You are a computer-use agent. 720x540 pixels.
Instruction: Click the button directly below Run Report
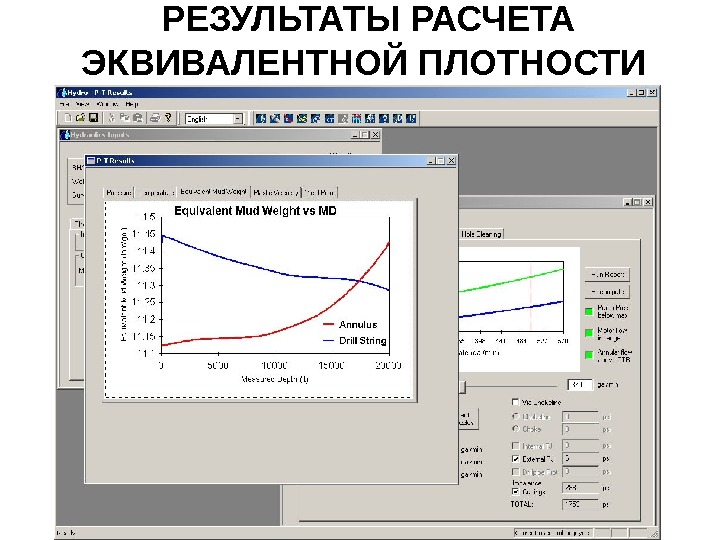(607, 292)
